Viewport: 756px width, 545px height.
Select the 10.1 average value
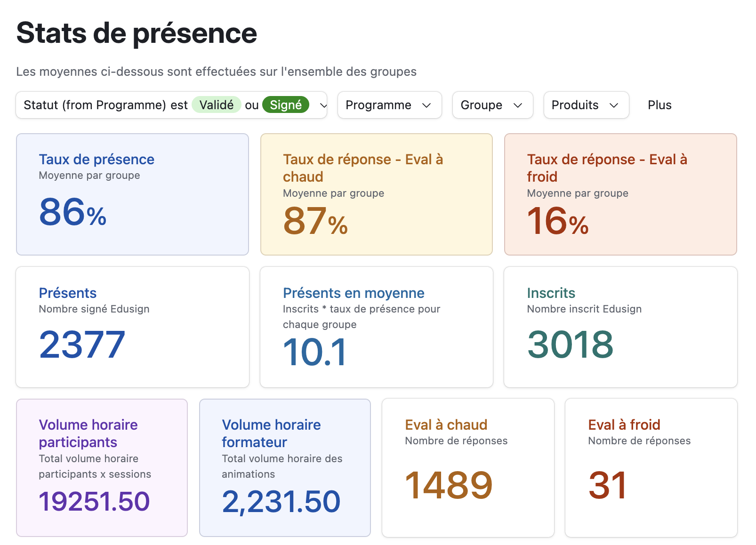[315, 352]
